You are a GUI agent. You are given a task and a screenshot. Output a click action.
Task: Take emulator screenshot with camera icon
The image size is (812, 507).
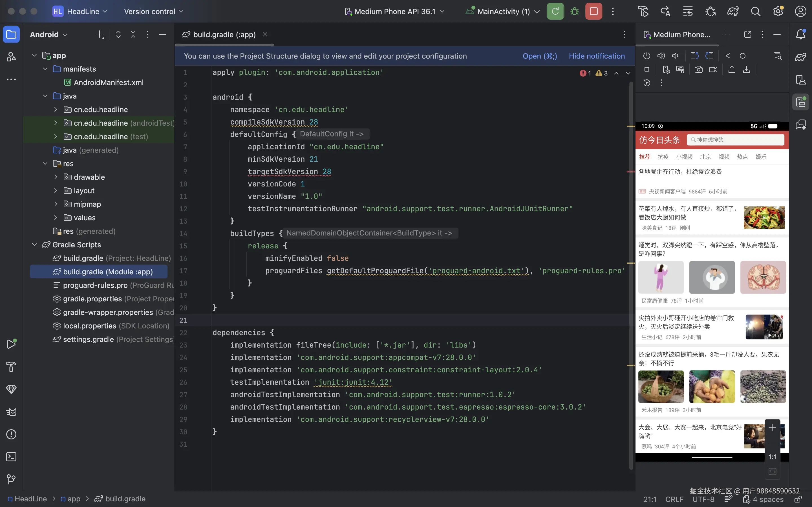[698, 69]
